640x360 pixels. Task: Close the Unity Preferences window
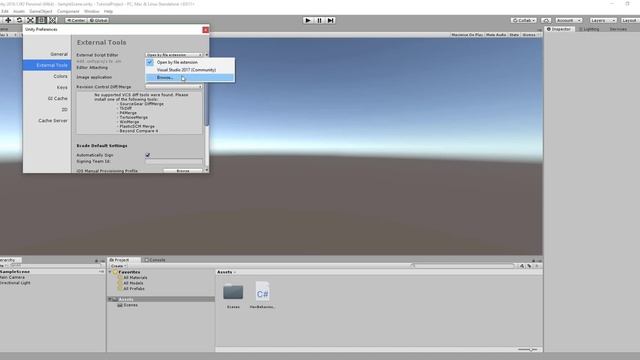(x=205, y=30)
